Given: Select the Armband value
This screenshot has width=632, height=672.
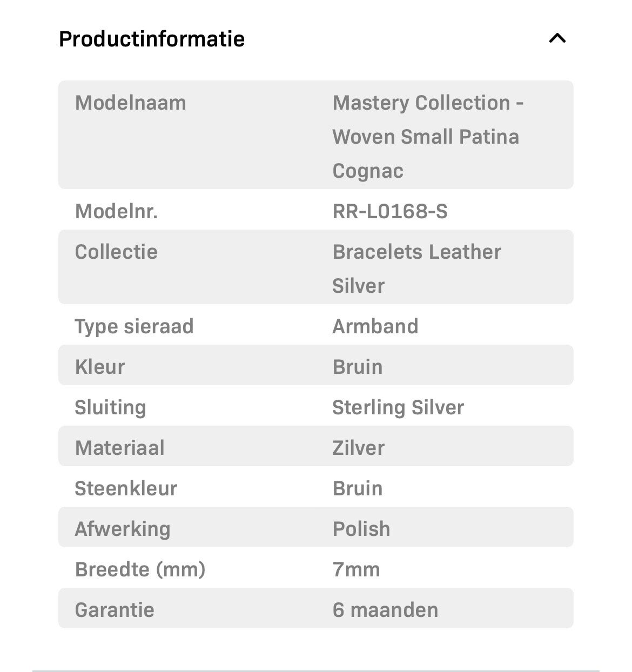Looking at the screenshot, I should click(x=375, y=326).
